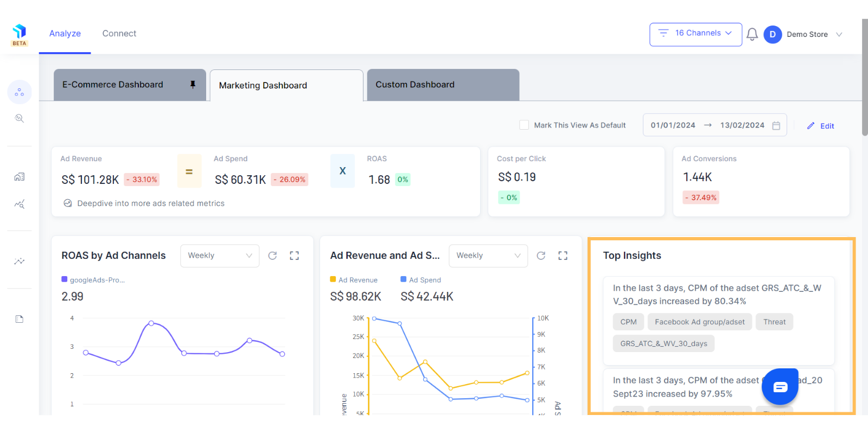Open the Marketing Dashboard tab

click(286, 85)
